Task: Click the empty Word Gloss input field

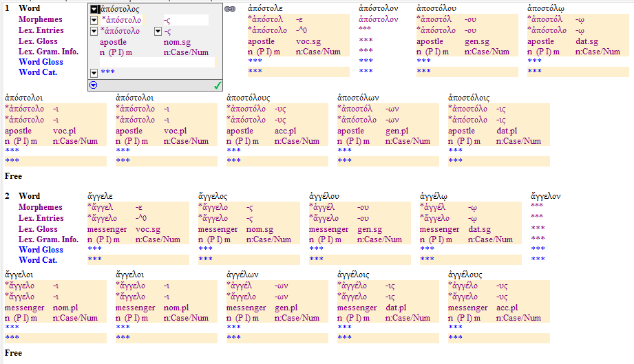Action: point(157,62)
